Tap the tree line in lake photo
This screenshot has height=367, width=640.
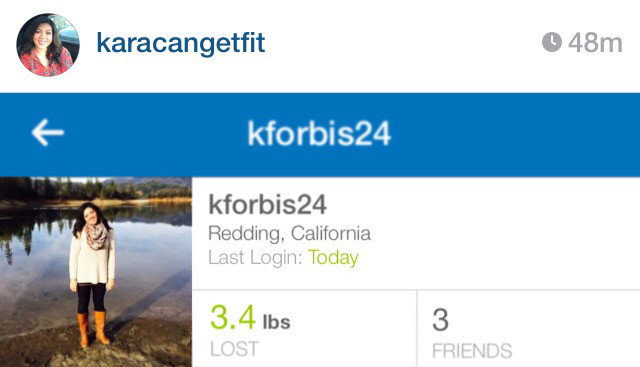pos(96,189)
